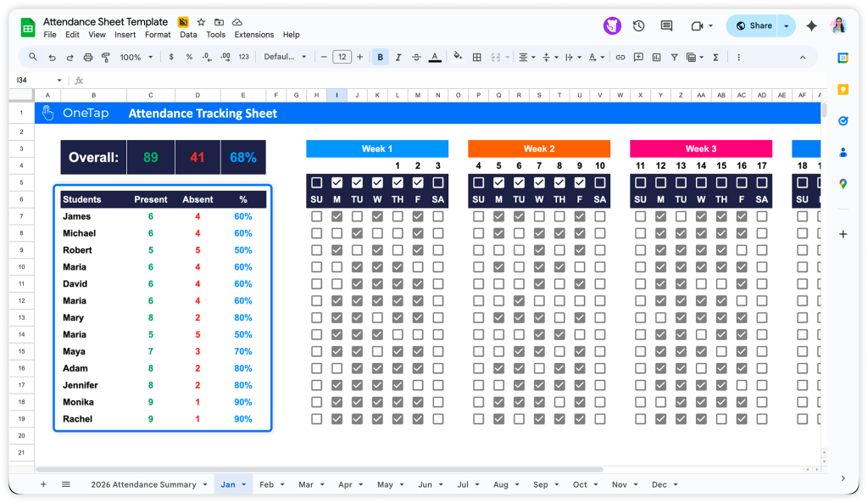868x503 pixels.
Task: Click the Gemini sparkle icon
Action: tap(811, 26)
